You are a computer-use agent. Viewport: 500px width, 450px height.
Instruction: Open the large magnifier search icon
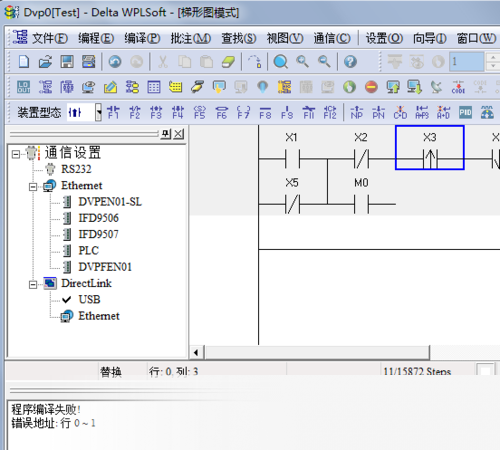click(280, 62)
